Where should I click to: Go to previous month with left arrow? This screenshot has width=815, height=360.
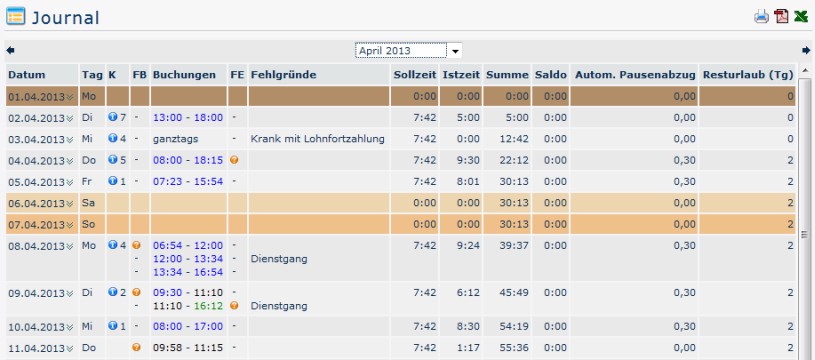10,50
